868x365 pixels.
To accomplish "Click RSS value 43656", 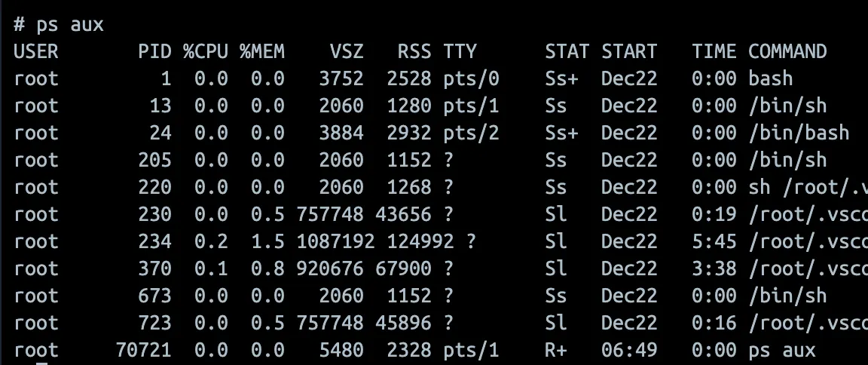I will tap(404, 214).
